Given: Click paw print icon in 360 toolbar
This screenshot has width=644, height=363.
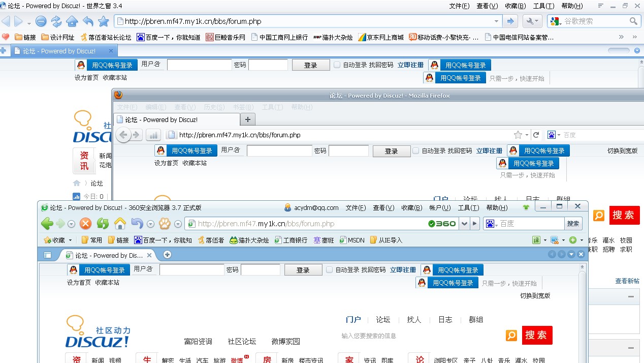Looking at the screenshot, I should click(x=165, y=223).
